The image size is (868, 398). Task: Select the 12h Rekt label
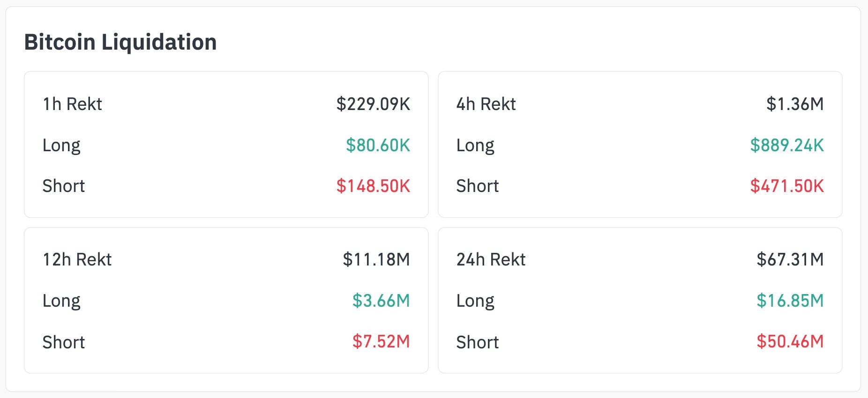77,259
